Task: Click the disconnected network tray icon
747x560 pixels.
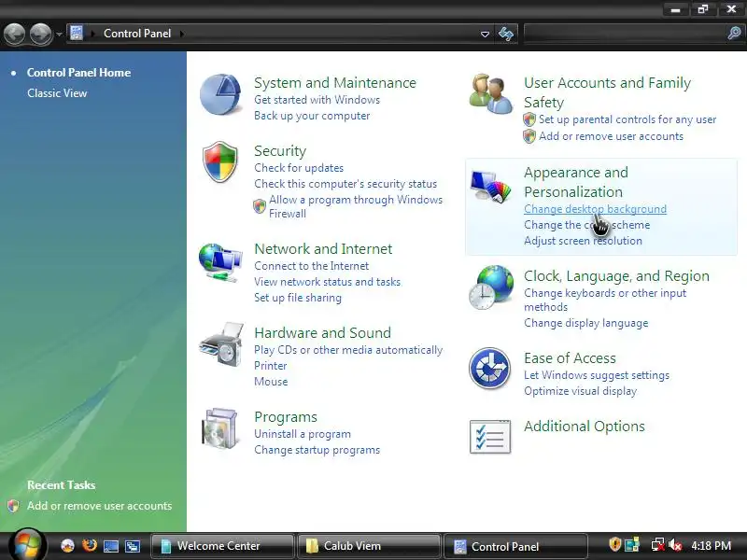Action: click(x=658, y=545)
